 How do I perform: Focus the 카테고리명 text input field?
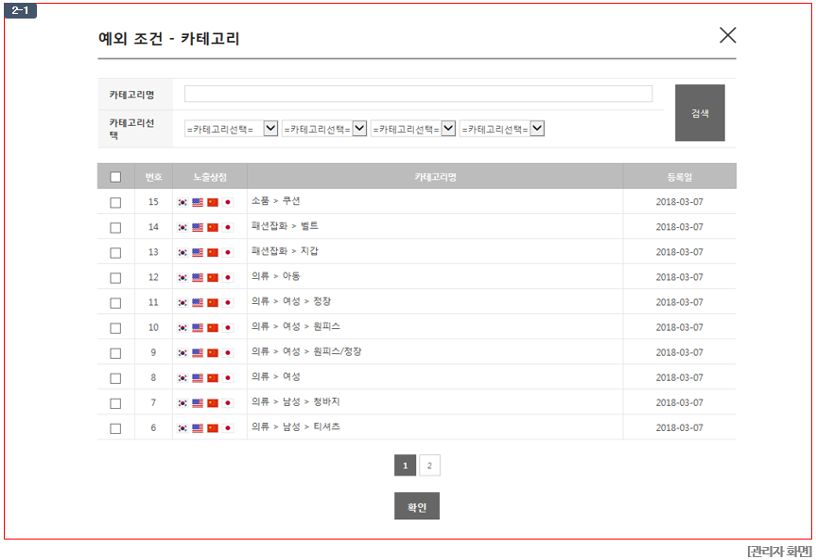click(x=418, y=94)
